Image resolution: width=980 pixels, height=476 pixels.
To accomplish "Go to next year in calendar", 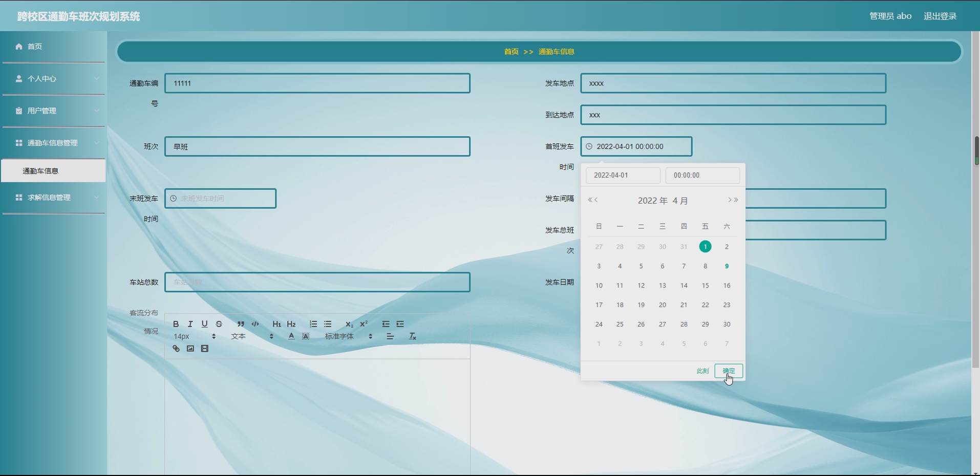I will (x=736, y=200).
